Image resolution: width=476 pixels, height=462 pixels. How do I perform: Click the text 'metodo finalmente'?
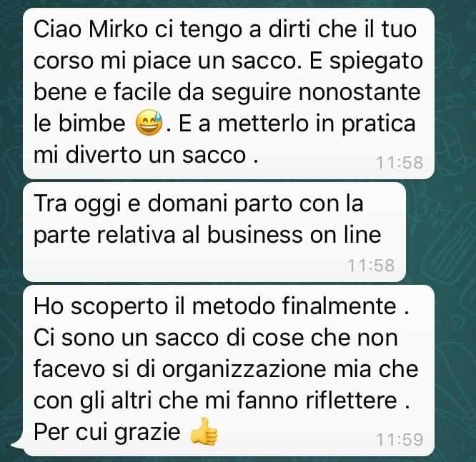click(294, 306)
